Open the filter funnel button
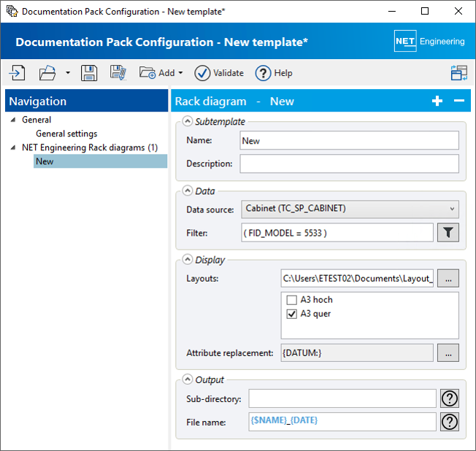 (448, 233)
